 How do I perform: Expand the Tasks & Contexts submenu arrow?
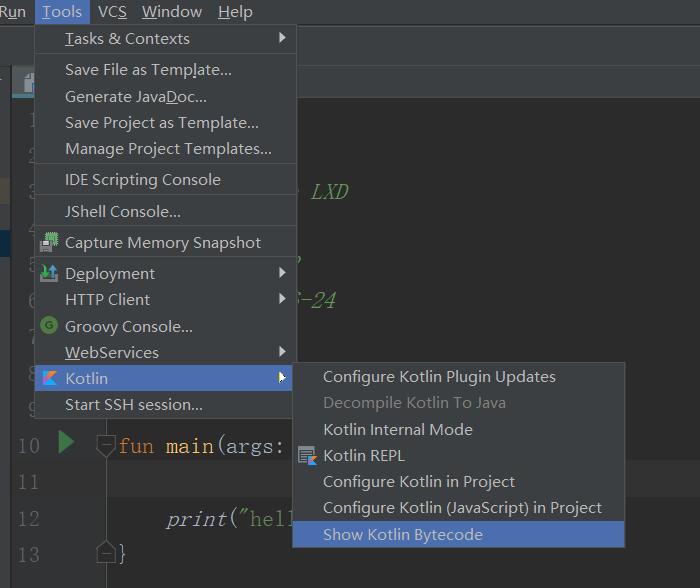pyautogui.click(x=283, y=38)
